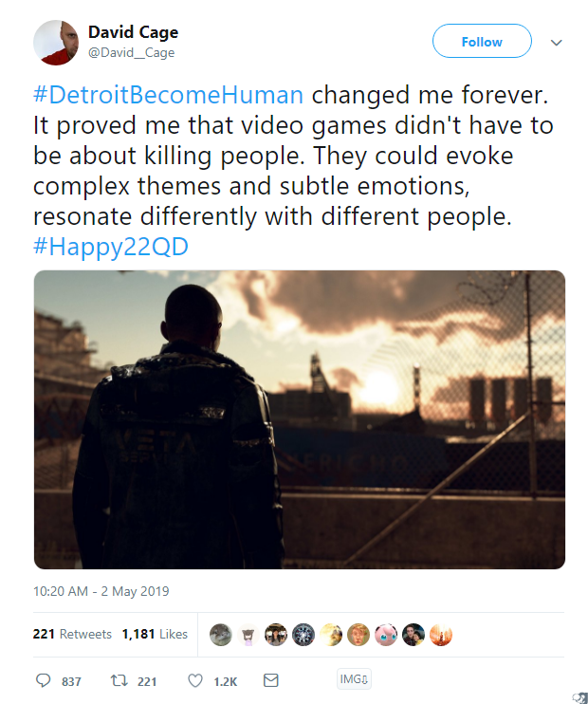Image resolution: width=588 pixels, height=704 pixels.
Task: Click the first liker avatar in the row
Action: (221, 635)
